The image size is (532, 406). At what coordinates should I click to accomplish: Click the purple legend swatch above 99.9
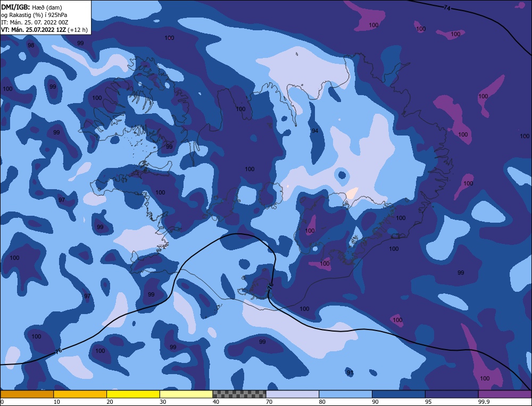pyautogui.click(x=505, y=394)
